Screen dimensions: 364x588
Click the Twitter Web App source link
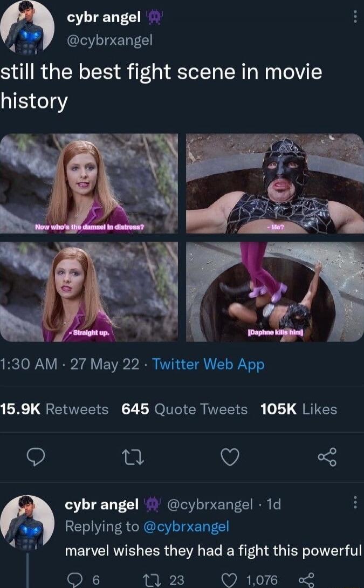tap(208, 365)
